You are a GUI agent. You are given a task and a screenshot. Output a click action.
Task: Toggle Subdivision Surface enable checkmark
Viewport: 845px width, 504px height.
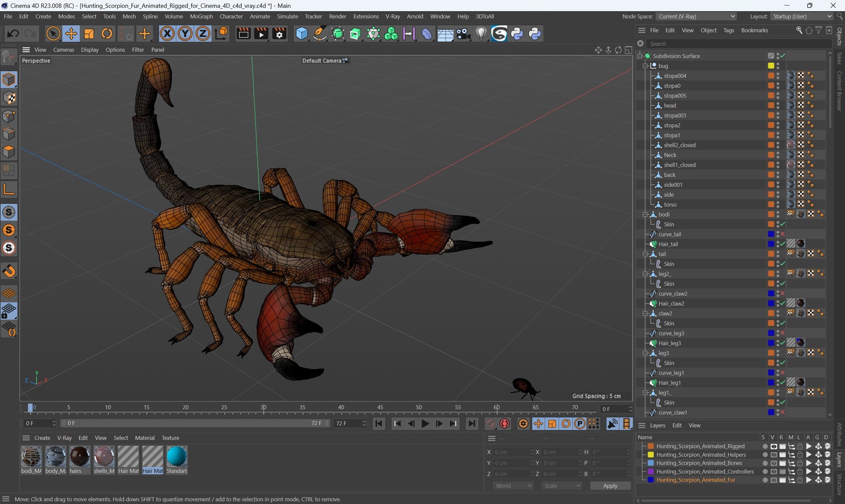(783, 56)
